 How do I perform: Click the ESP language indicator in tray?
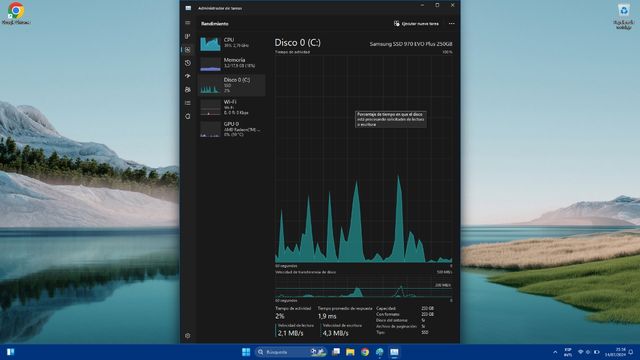(568, 352)
